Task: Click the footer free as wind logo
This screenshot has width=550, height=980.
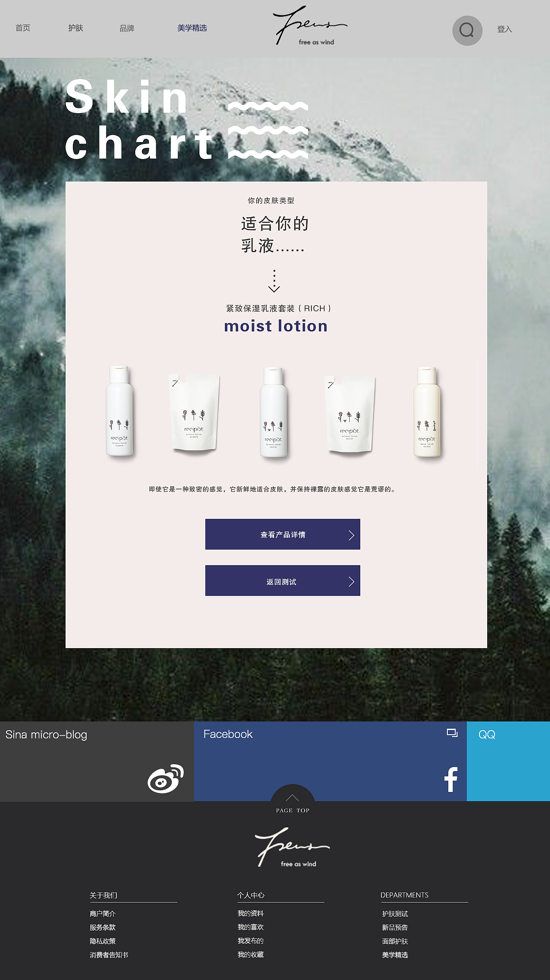Action: (292, 847)
